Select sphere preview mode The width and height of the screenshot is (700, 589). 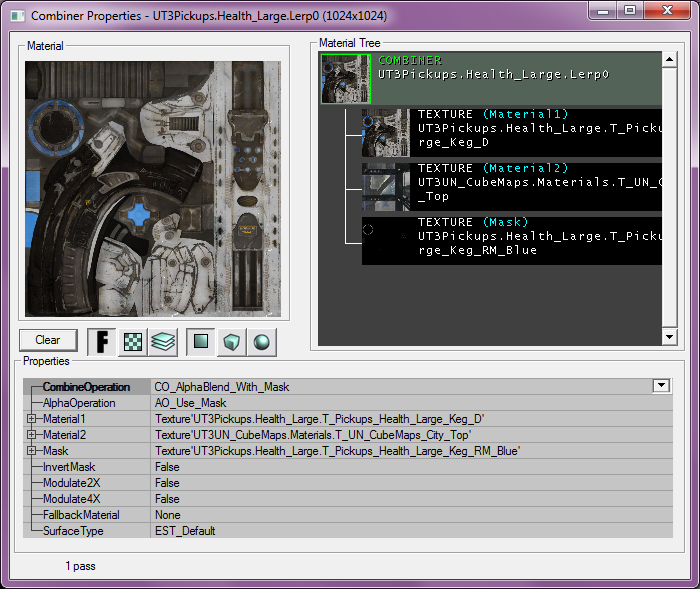261,342
